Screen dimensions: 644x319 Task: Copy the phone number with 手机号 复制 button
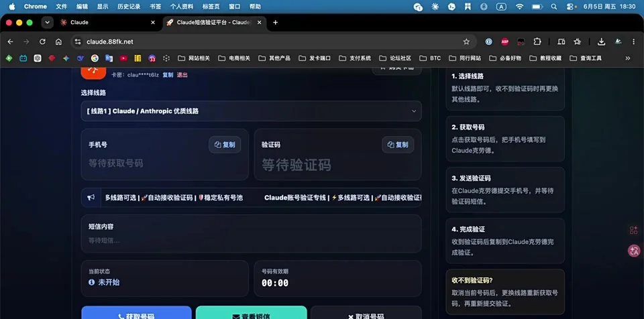click(x=225, y=145)
